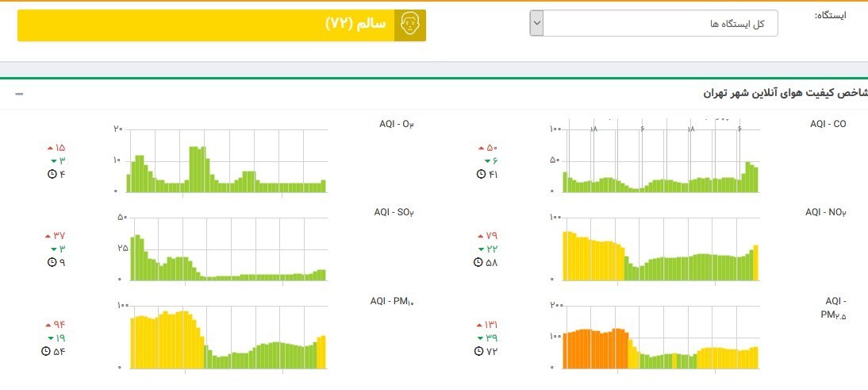868x390 pixels.
Task: Click the orange bars in the PM₂.₅ chart
Action: tap(593, 349)
